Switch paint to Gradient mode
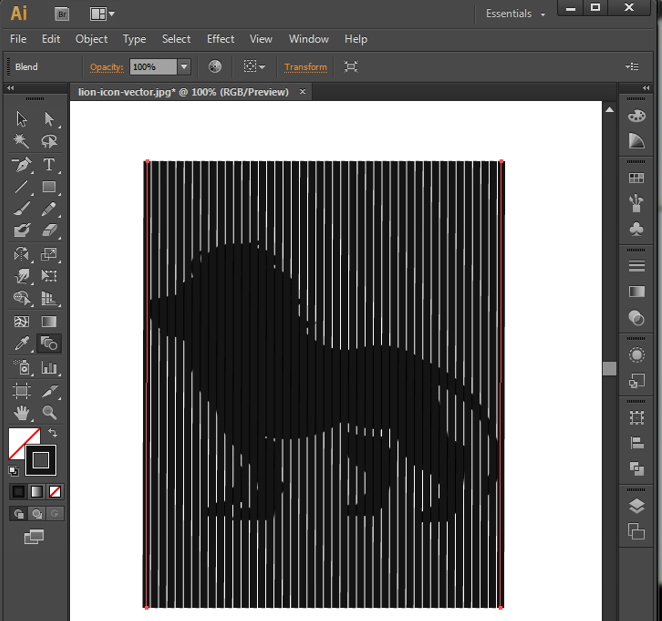662x621 pixels. [37, 492]
